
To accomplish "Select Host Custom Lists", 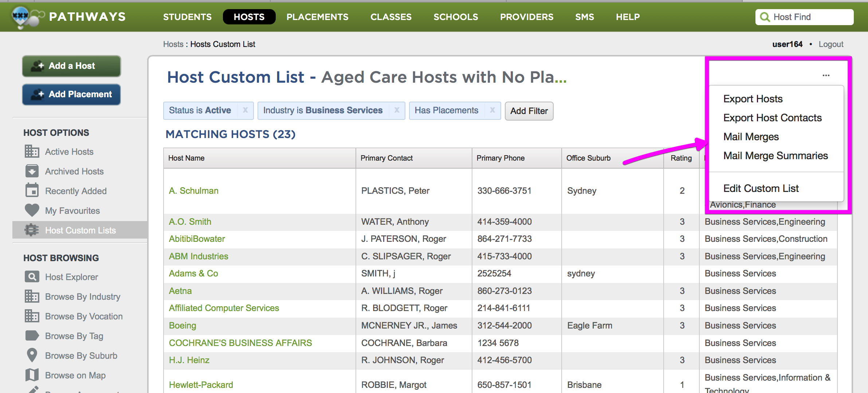I will [x=80, y=230].
